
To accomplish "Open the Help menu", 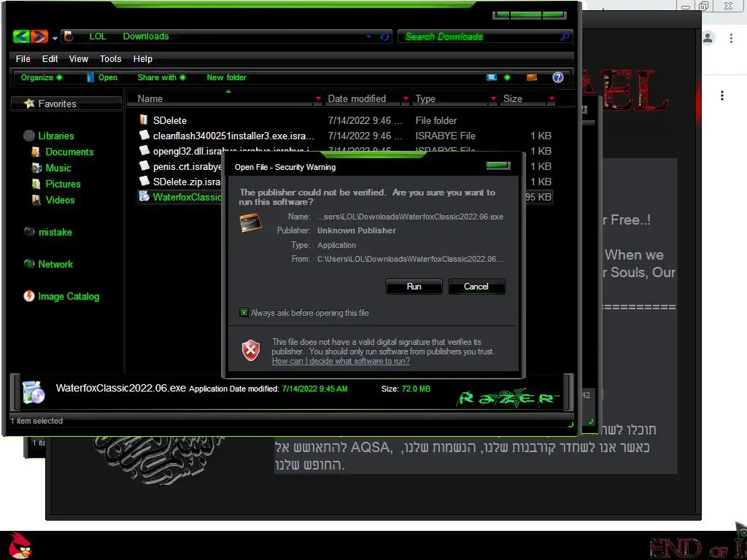I will (x=142, y=58).
